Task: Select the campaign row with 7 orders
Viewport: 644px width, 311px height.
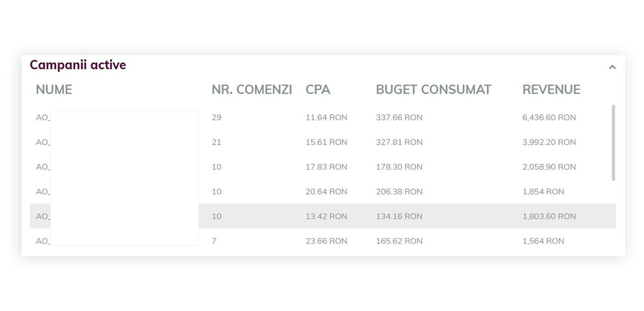Action: pyautogui.click(x=214, y=241)
